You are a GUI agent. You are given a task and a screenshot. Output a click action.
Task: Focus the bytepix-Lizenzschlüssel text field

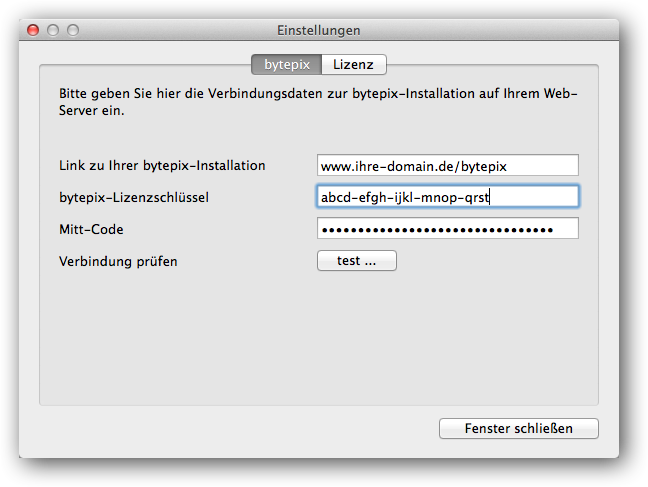[x=448, y=196]
